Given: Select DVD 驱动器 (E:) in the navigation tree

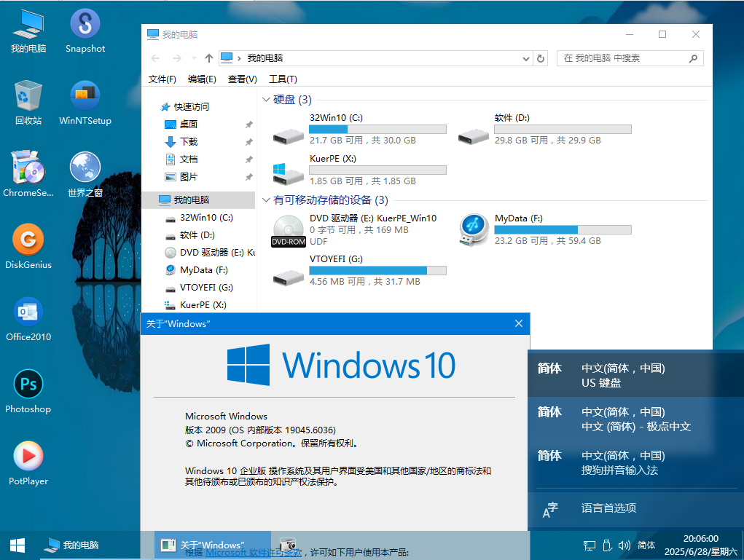Looking at the screenshot, I should [210, 253].
